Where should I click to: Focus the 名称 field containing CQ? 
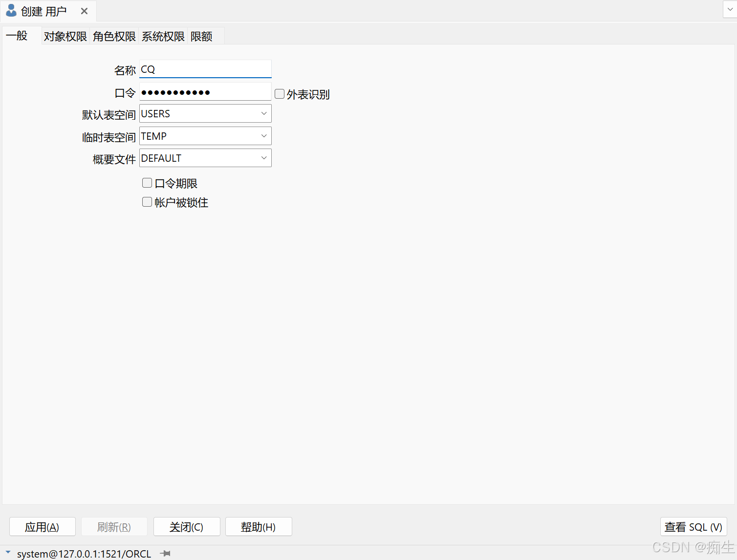(x=205, y=69)
